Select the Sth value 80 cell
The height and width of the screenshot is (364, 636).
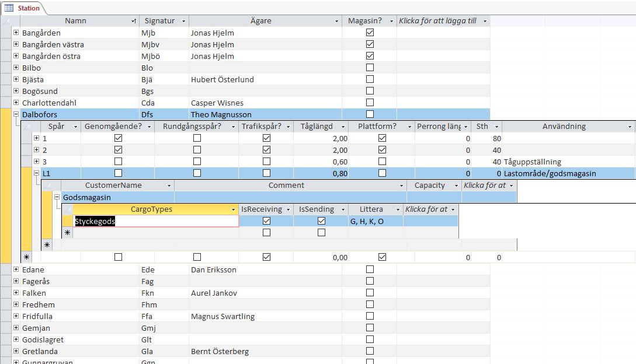point(486,138)
